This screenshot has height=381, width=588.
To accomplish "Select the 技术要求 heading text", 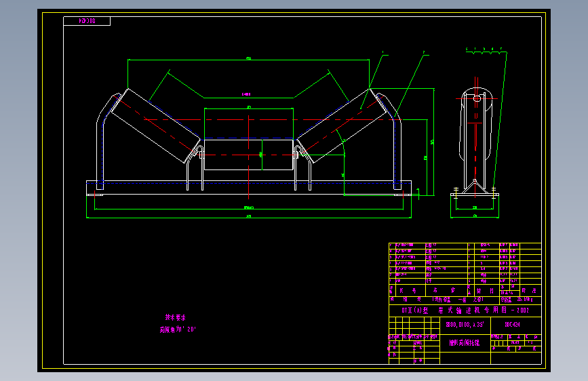I will pos(176,318).
